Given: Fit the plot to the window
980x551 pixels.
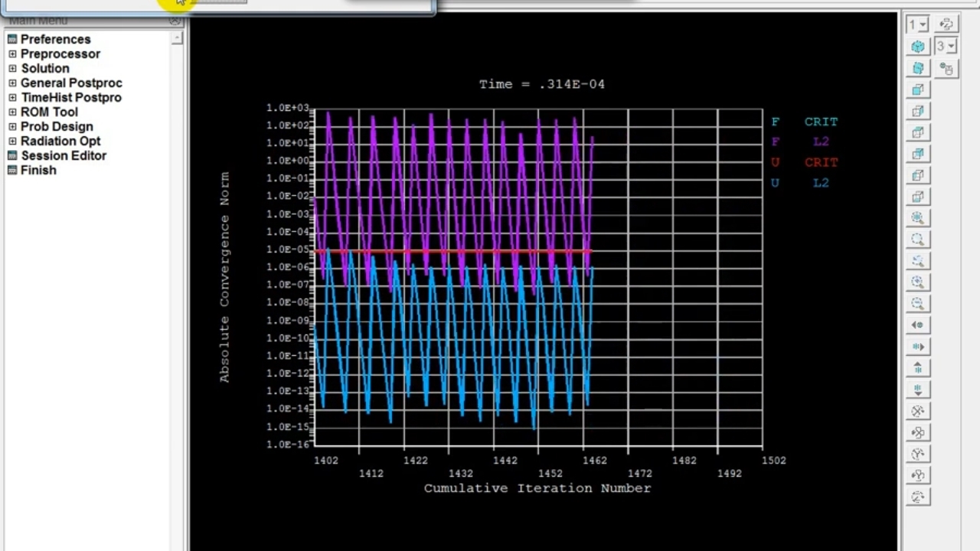Looking at the screenshot, I should (x=917, y=218).
